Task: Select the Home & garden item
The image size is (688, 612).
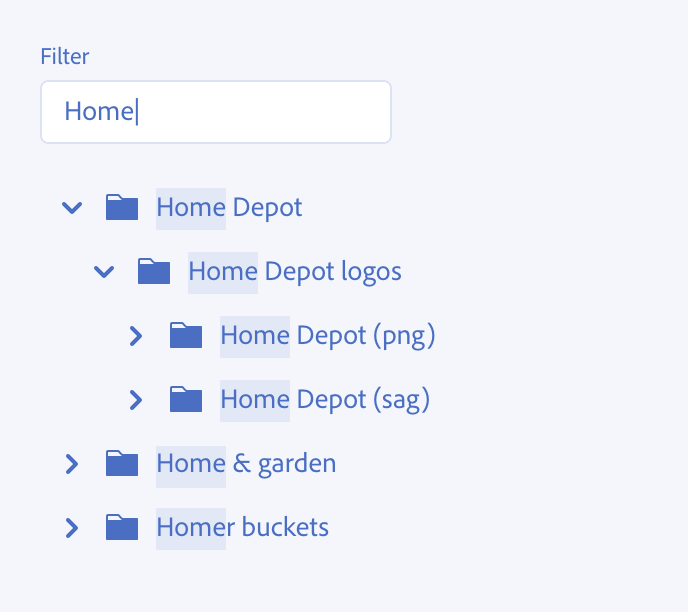Action: click(246, 464)
